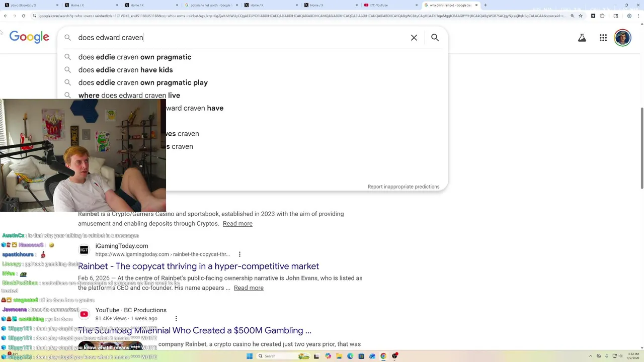Select suggestion 'does eddie craven have kids'
Viewport: 644px width, 362px height.
[x=253, y=70]
